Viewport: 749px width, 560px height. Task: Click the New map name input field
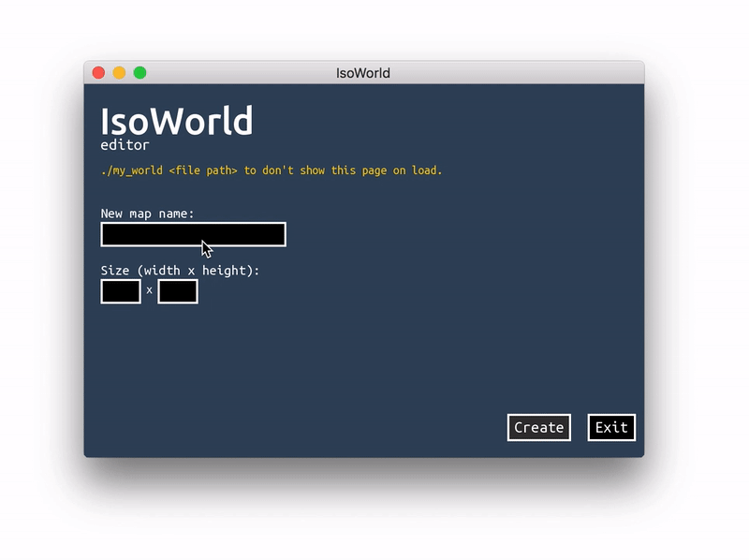(x=194, y=235)
